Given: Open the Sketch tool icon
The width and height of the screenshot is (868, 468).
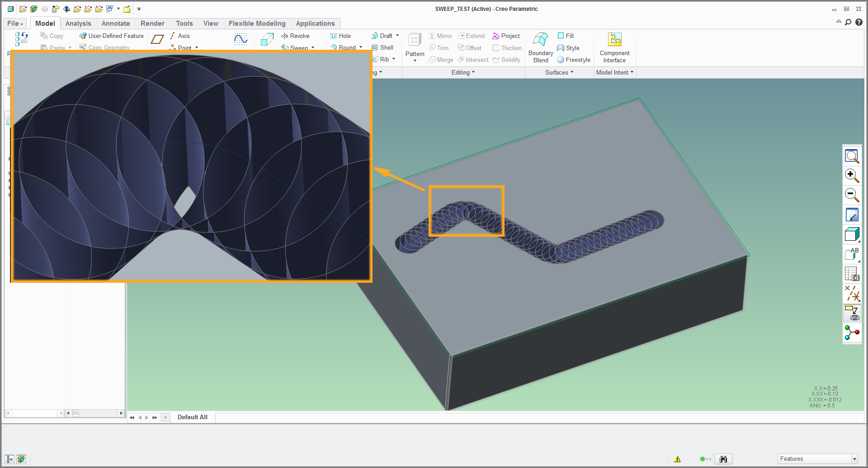Looking at the screenshot, I should pyautogui.click(x=241, y=39).
